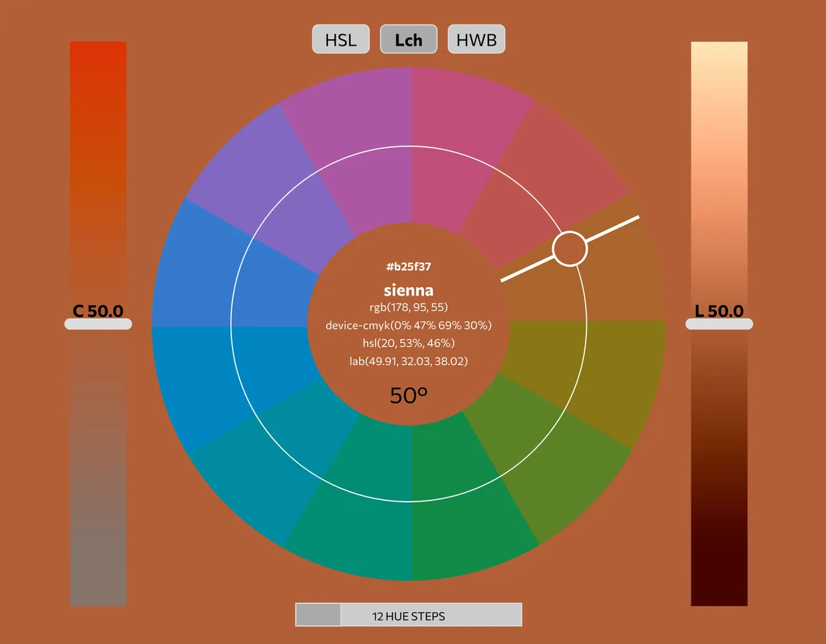Click the rgb(178, 95, 55) value text
This screenshot has height=644, width=826.
pos(408,307)
